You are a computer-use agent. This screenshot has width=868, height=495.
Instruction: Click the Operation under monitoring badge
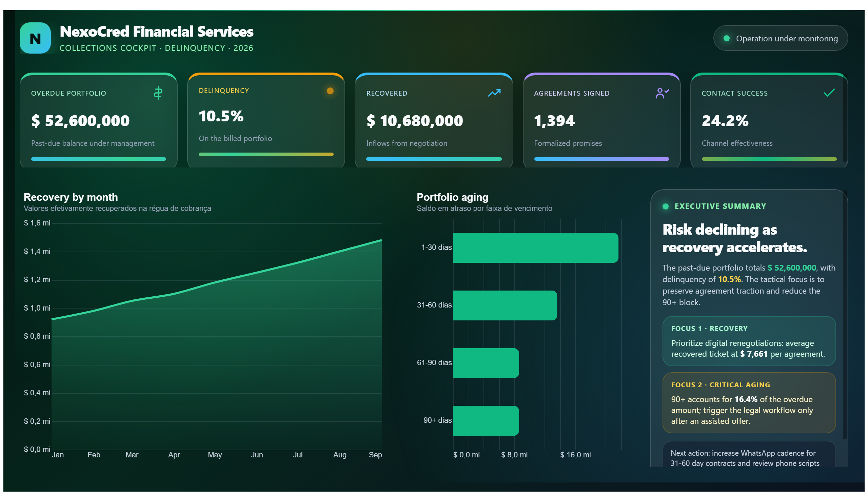pos(780,38)
